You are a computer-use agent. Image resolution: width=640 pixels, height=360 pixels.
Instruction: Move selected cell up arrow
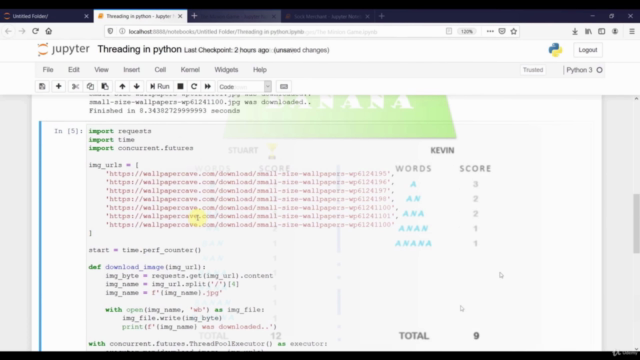coord(122,87)
